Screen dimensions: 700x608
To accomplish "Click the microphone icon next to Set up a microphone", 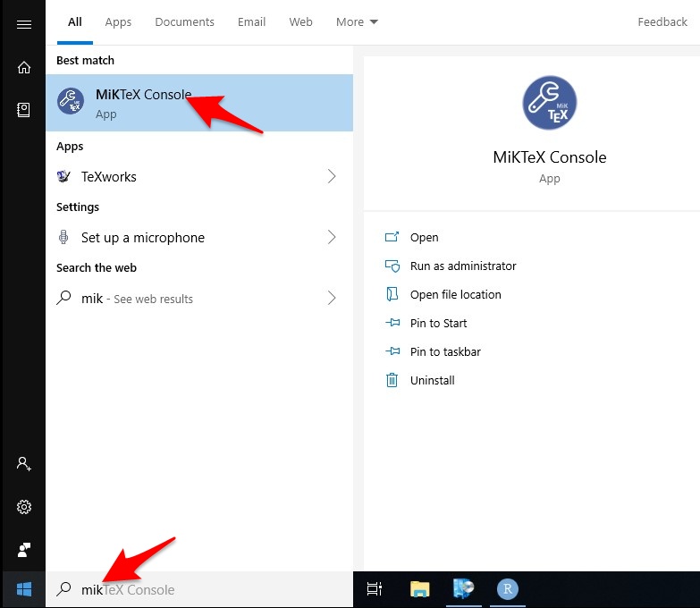I will coord(63,237).
